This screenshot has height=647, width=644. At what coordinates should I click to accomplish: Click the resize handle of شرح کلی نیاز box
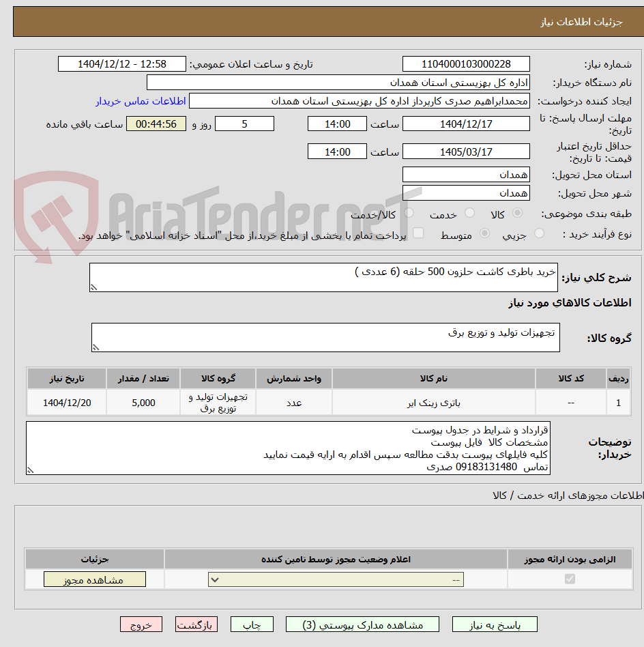click(93, 287)
